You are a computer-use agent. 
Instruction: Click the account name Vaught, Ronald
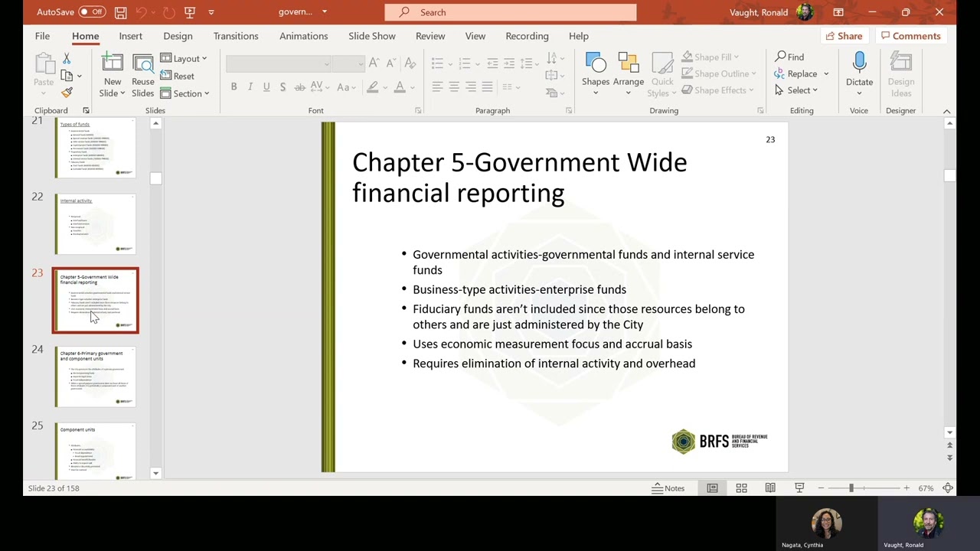point(759,12)
